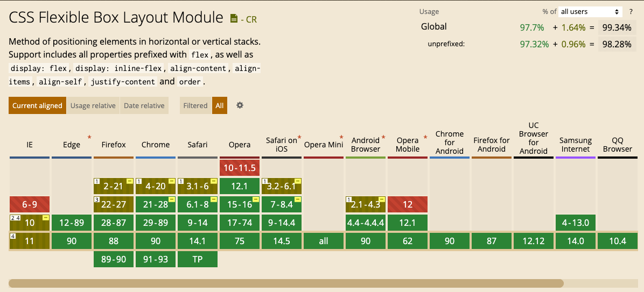The width and height of the screenshot is (644, 292).
Task: Click the question mark help icon
Action: (631, 11)
